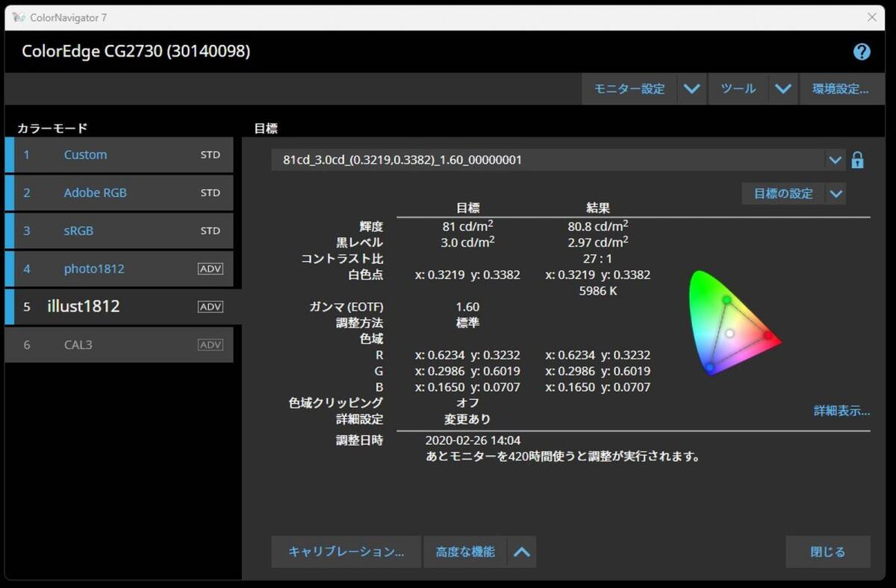Click the adjustment date 2020-02-26 14:04

[x=473, y=440]
